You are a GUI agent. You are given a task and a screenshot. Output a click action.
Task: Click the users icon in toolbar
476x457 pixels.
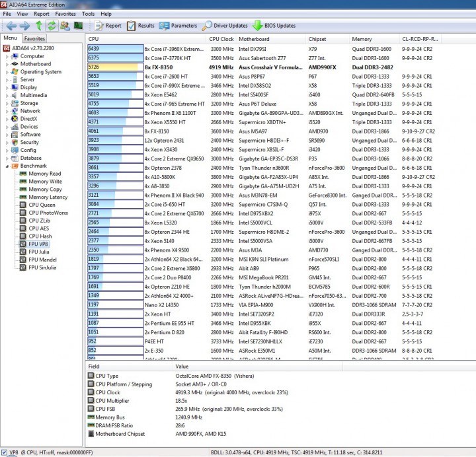pos(65,26)
